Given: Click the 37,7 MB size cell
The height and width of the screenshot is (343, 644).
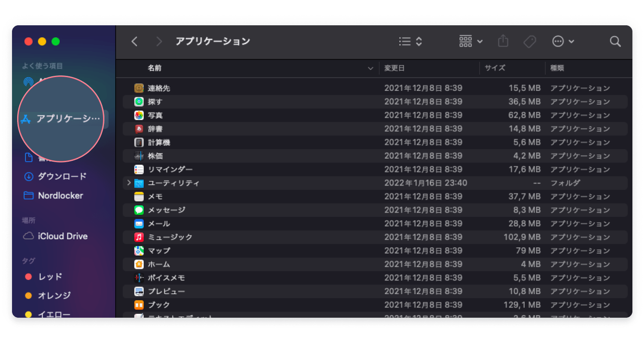Looking at the screenshot, I should click(524, 197).
